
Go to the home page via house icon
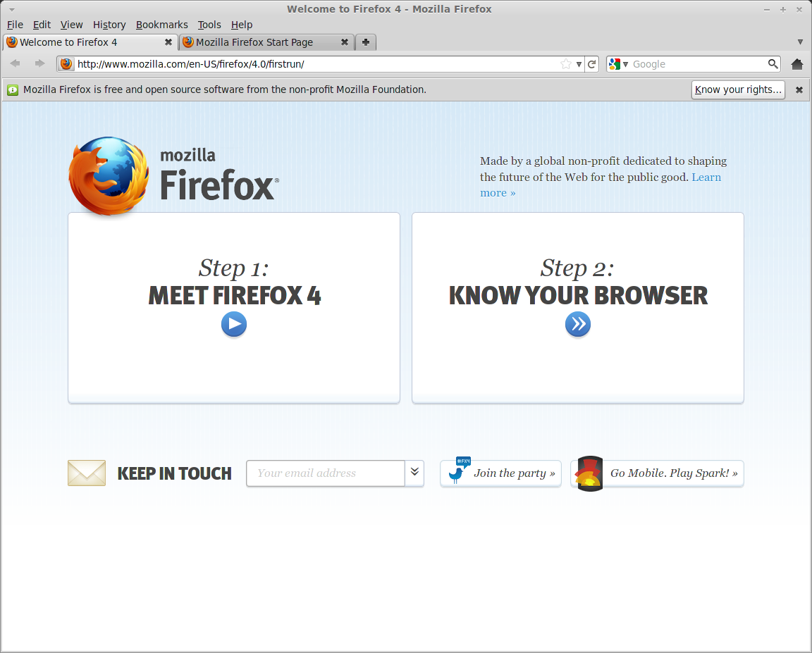tap(797, 64)
